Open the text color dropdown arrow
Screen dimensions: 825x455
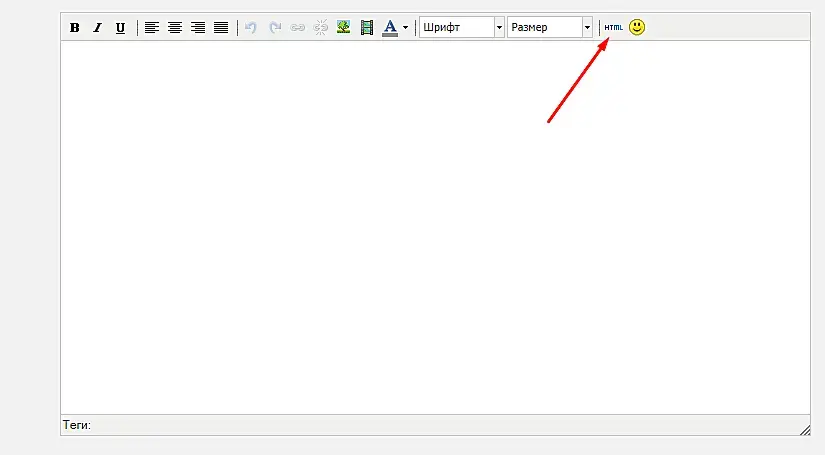pyautogui.click(x=405, y=27)
